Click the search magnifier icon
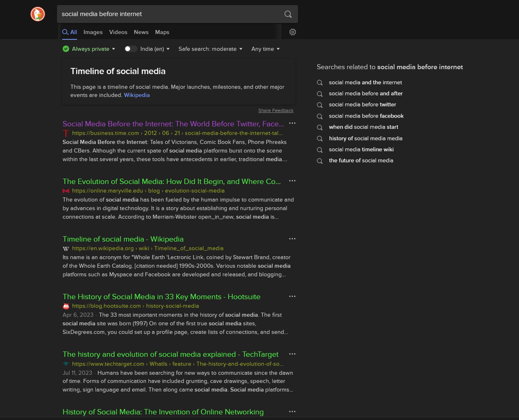Screen dimensions: 519x420 click(x=288, y=14)
